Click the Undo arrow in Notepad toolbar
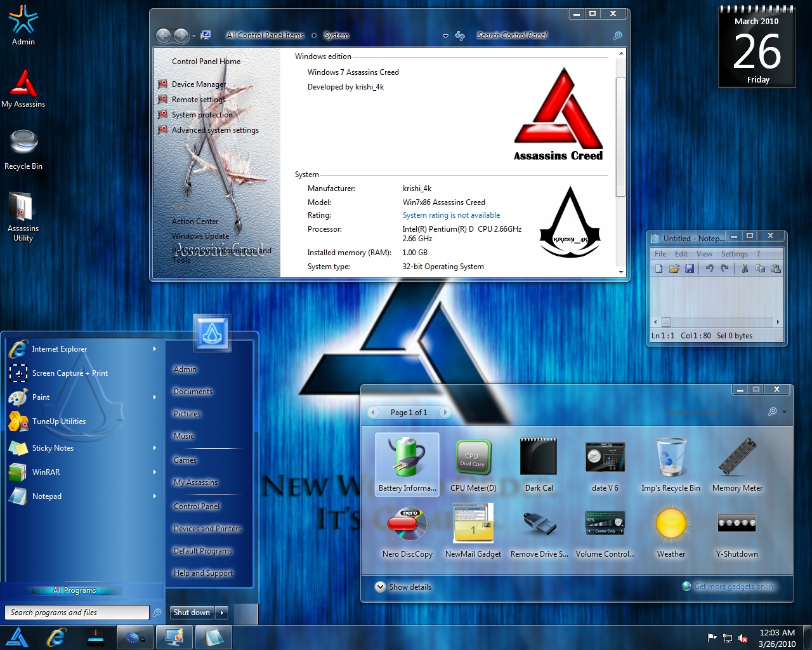Screen dimensions: 812x650 [710, 269]
